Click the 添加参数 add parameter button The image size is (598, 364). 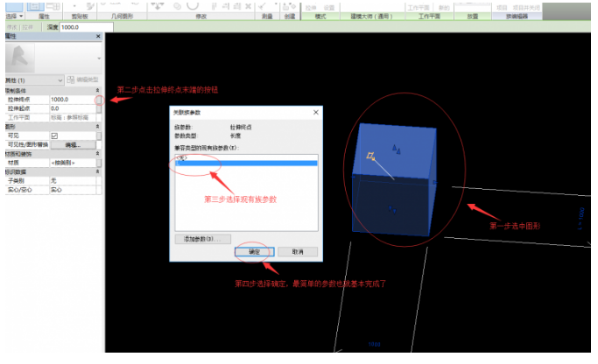[x=203, y=239]
